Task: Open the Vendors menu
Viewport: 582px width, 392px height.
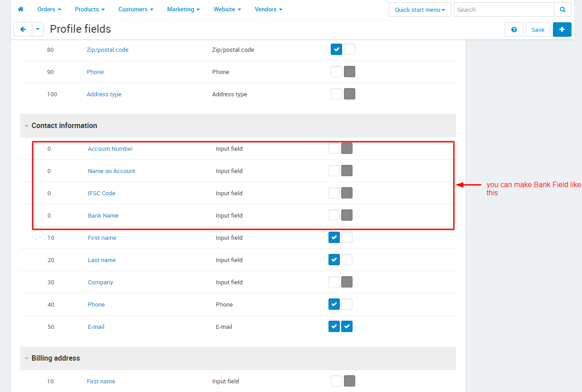Action: click(269, 9)
